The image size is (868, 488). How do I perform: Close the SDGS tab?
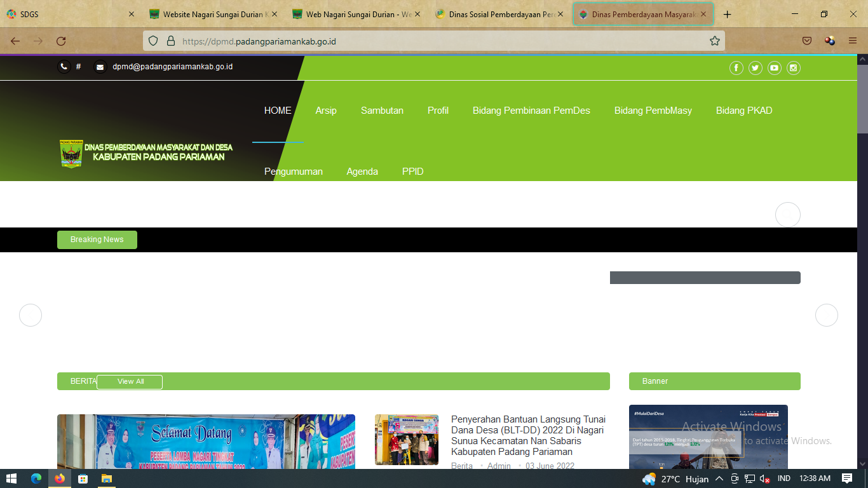point(132,14)
